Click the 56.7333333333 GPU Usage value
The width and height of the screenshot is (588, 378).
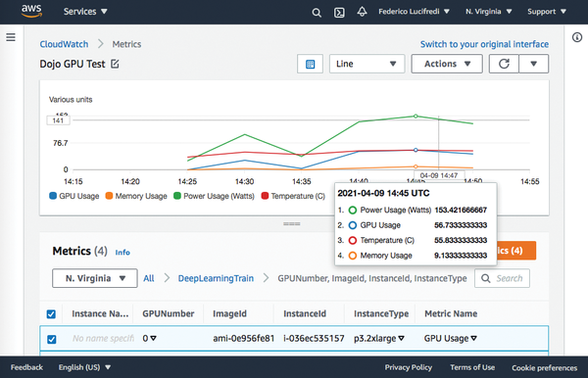click(461, 225)
